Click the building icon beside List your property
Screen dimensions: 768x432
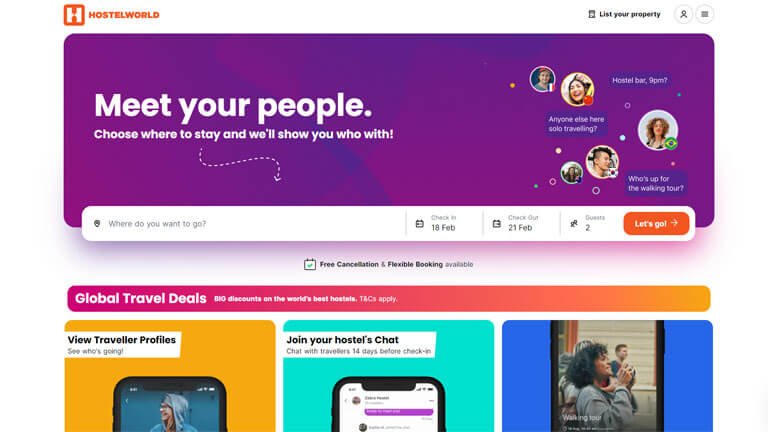click(591, 14)
